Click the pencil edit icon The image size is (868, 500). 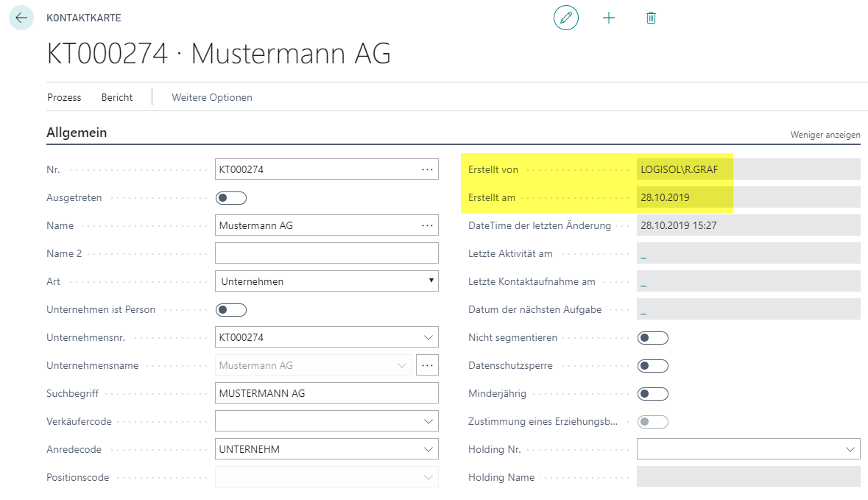pos(565,18)
